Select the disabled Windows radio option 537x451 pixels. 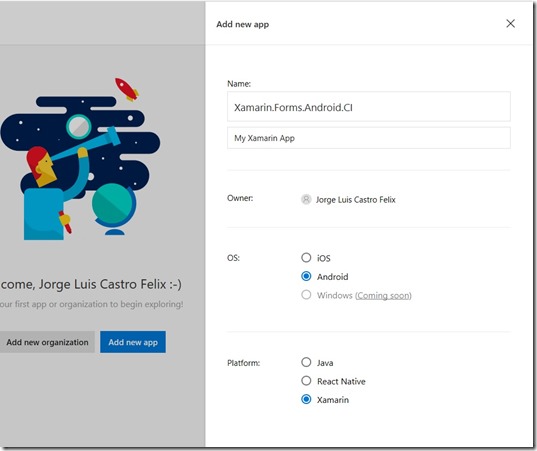pyautogui.click(x=306, y=295)
